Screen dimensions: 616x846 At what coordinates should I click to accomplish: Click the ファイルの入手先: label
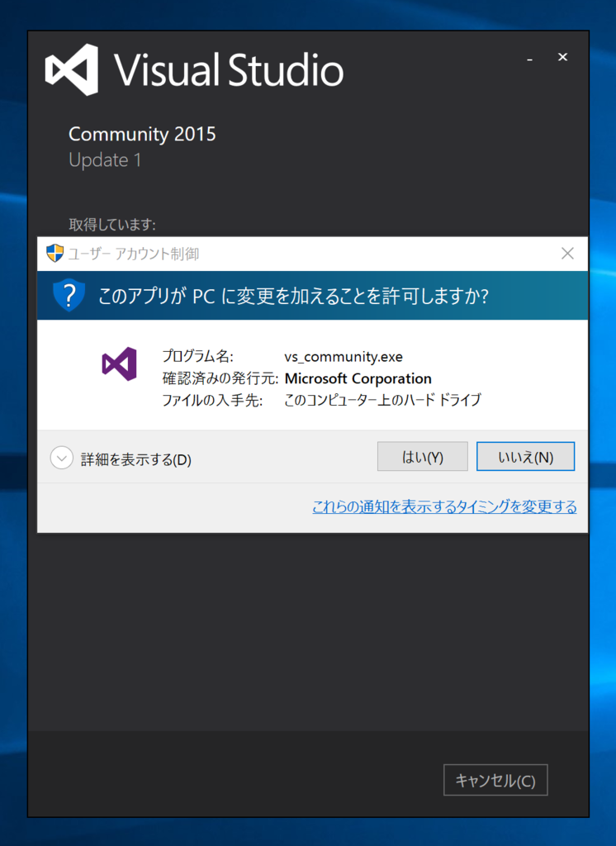[212, 400]
